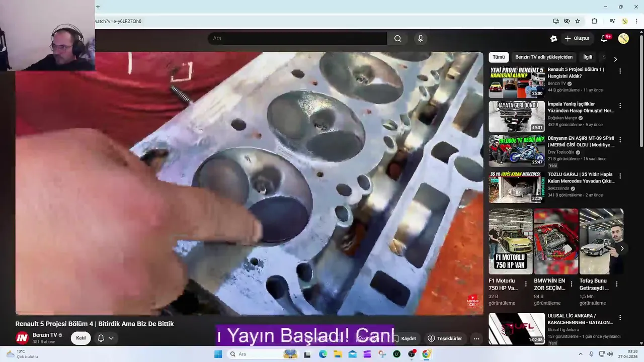Start voice search with the microphone icon
The image size is (644, 362).
coord(421,39)
